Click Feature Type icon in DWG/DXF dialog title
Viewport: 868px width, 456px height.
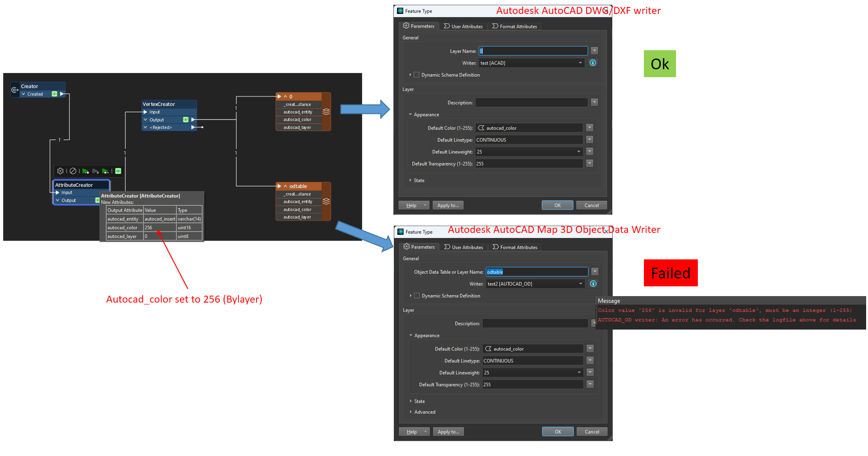400,11
